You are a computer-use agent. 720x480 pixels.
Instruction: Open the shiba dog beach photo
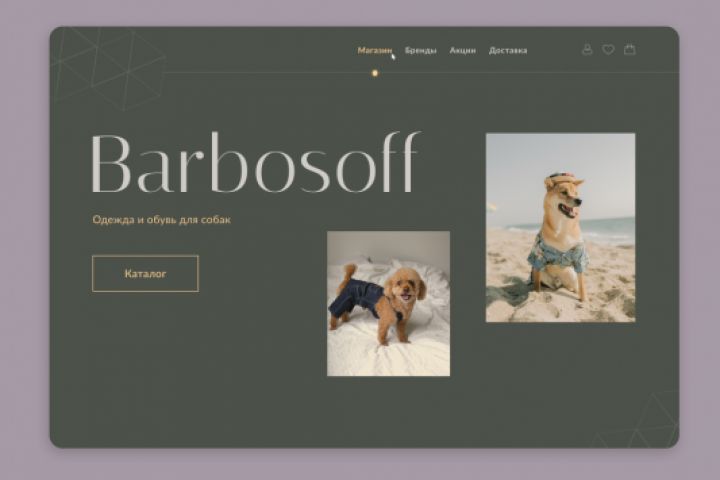561,228
